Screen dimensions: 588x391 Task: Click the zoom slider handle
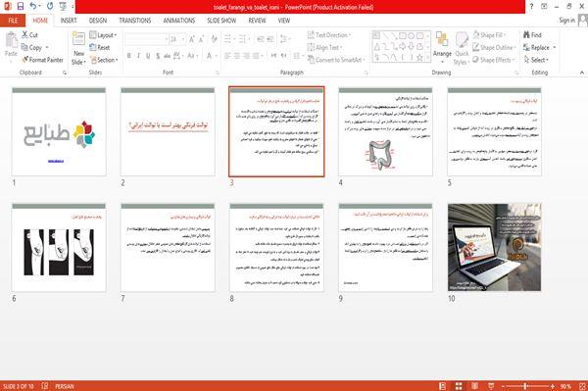[525, 386]
